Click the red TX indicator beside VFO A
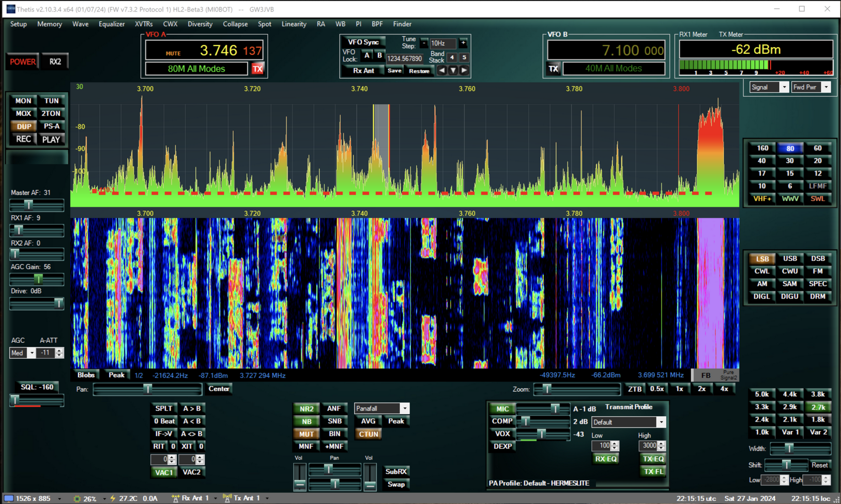Screen dimensions: 841x504 257,69
